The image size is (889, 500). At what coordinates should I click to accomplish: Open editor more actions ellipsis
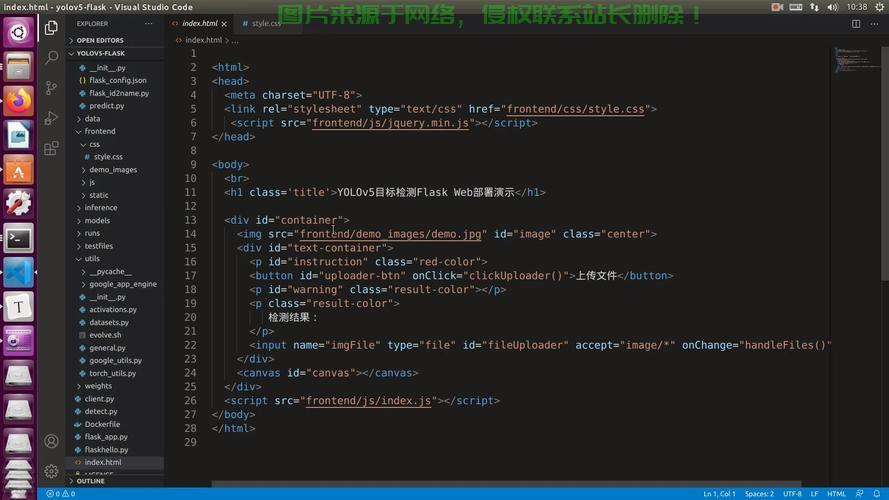click(874, 24)
